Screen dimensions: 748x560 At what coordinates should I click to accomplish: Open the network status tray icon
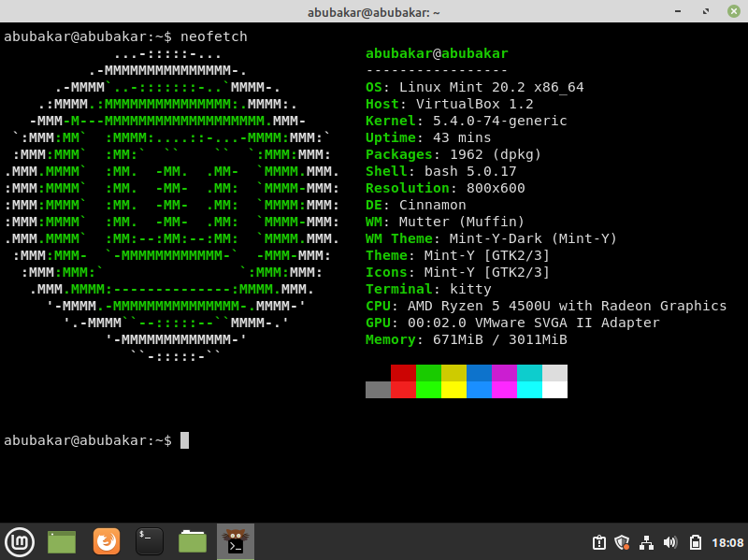click(646, 542)
